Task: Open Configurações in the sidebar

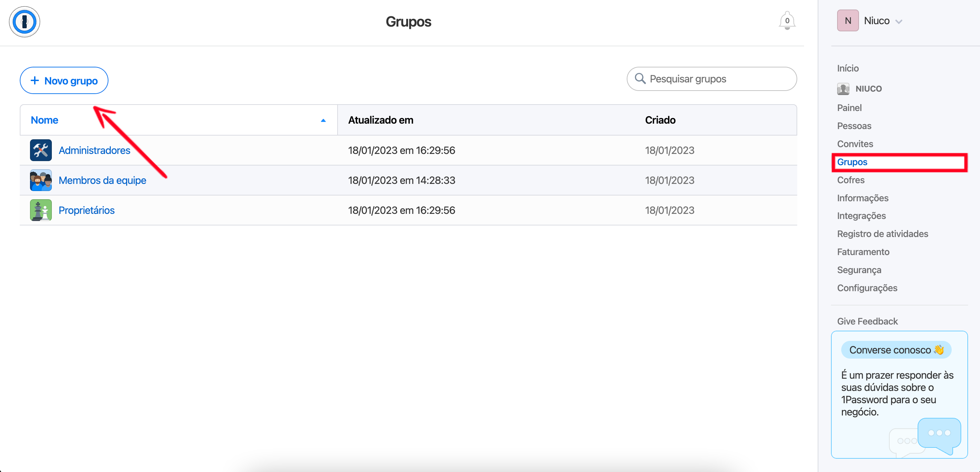Action: pyautogui.click(x=867, y=288)
